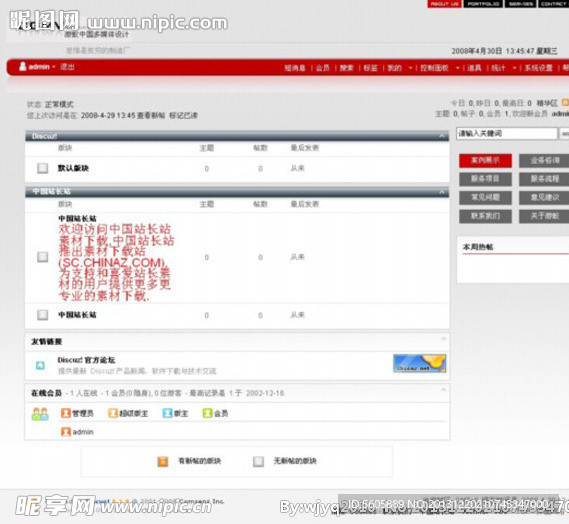Image resolution: width=569 pixels, height=524 pixels.
Task: Click the forum icon beside the red announcement text
Action: 42,257
